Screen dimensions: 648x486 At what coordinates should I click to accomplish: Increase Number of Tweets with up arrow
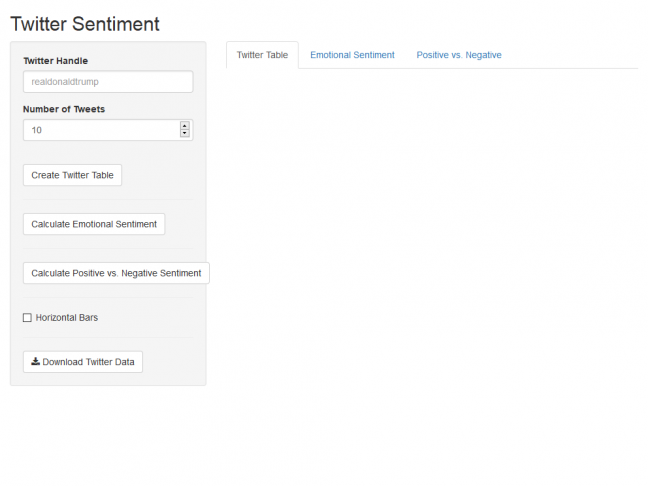click(185, 126)
